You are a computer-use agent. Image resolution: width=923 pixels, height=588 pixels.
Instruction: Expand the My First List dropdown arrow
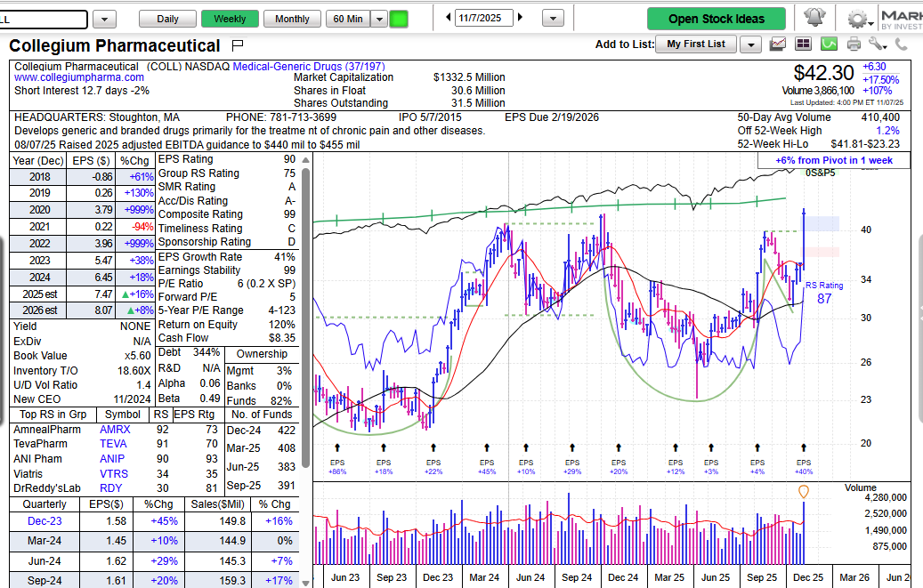[x=750, y=44]
